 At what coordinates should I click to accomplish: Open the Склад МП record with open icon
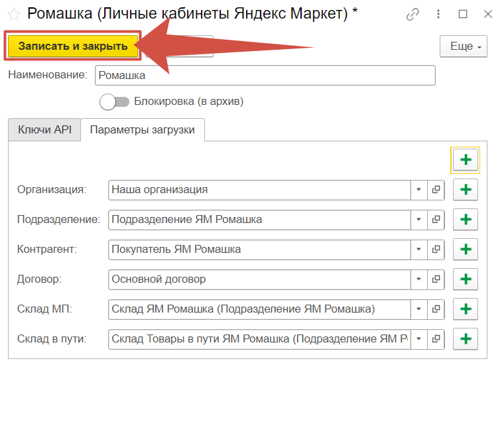click(x=436, y=309)
